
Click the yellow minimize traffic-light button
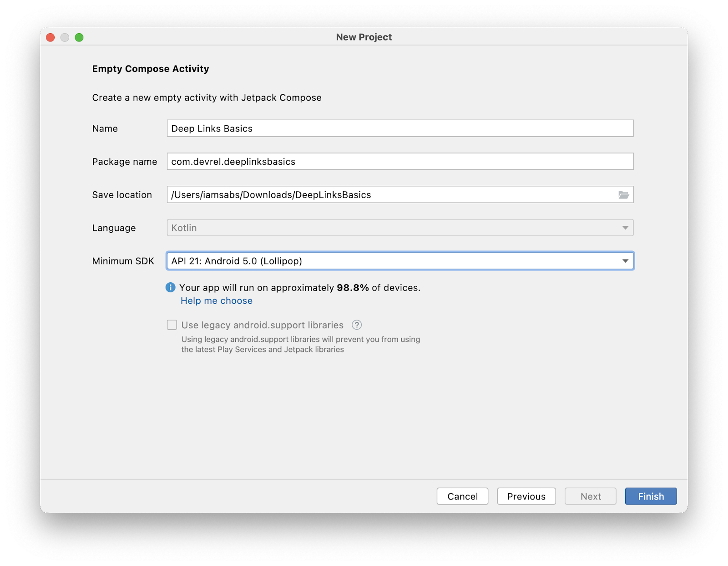point(65,37)
